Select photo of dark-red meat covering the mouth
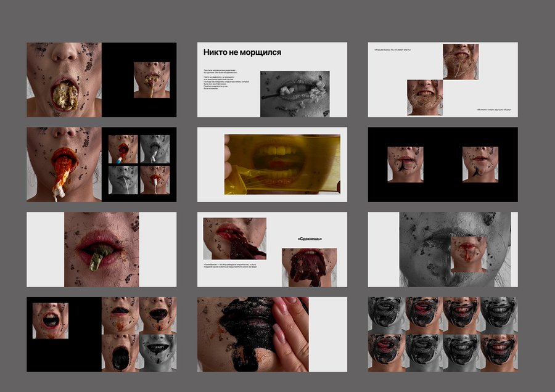This screenshot has width=555, height=392. pyautogui.click(x=310, y=267)
